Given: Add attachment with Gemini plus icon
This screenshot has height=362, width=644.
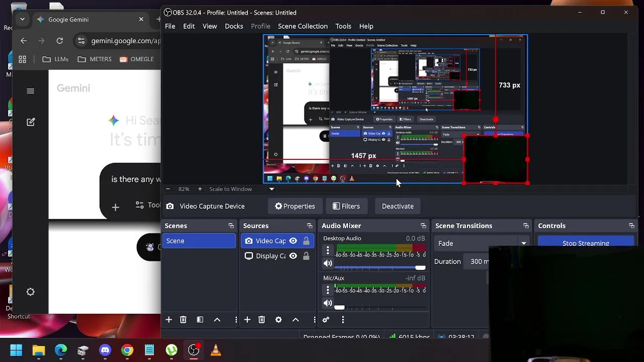Looking at the screenshot, I should point(116,207).
